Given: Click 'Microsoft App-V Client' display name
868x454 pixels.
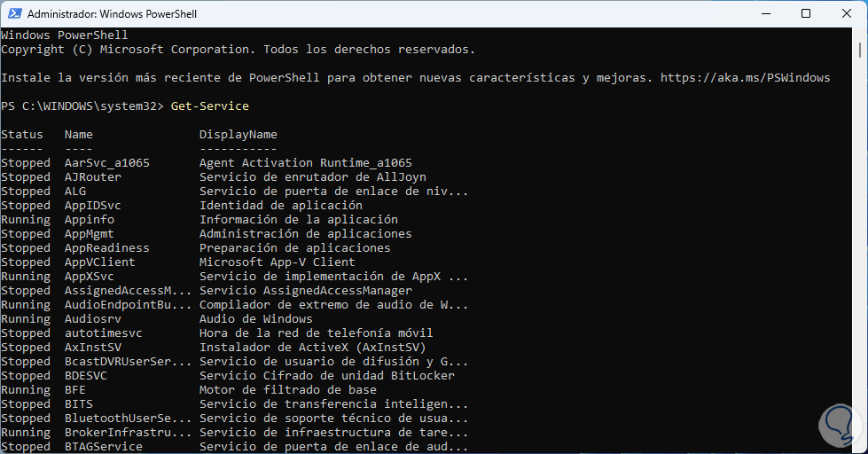Looking at the screenshot, I should point(278,262).
